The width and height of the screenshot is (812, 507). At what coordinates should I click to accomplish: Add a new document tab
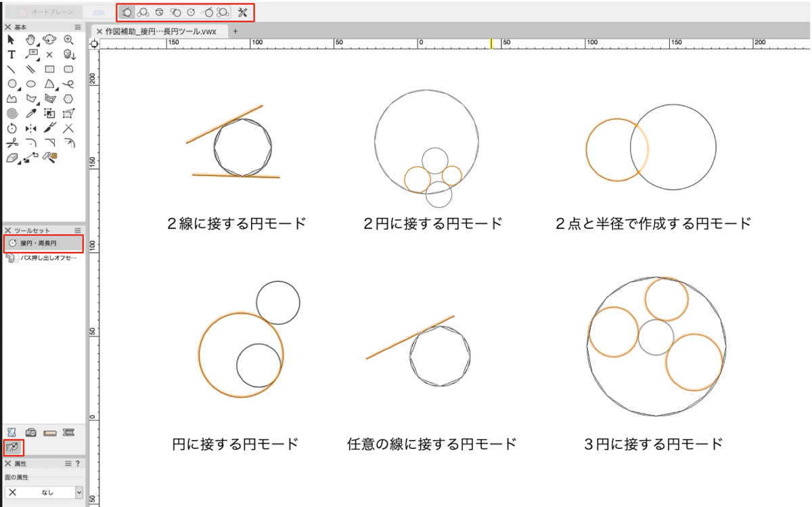click(x=235, y=31)
